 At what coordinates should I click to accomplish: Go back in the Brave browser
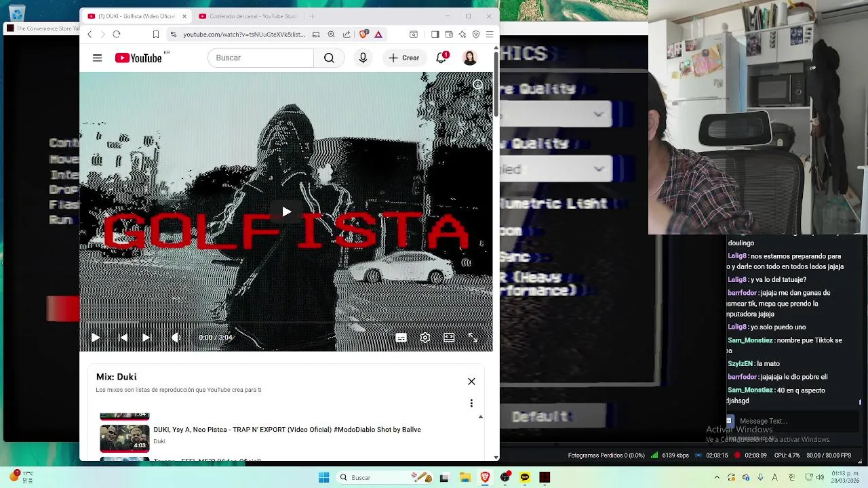(90, 35)
